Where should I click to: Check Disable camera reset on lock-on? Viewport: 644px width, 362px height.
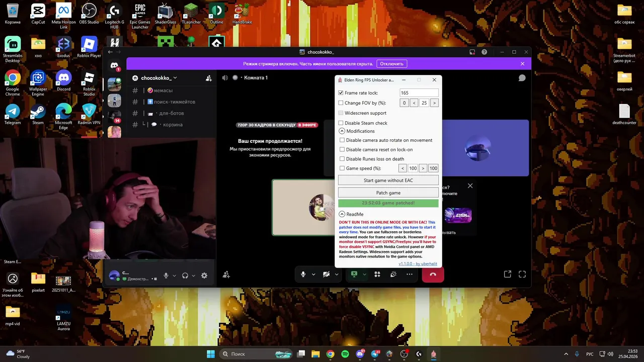(342, 149)
